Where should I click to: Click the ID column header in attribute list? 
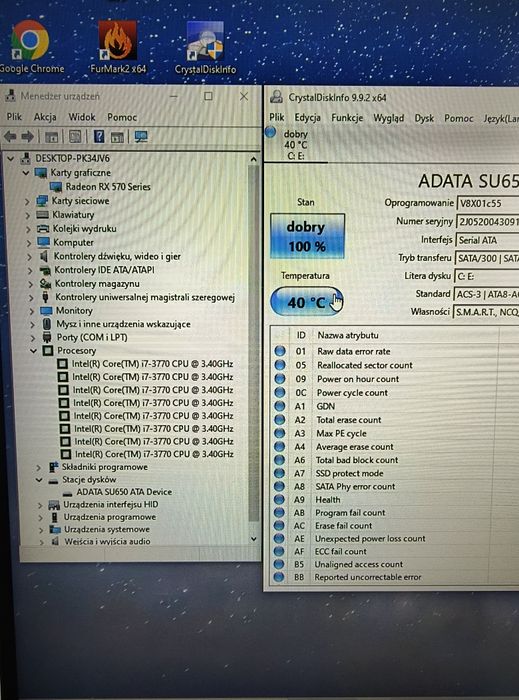coord(301,335)
